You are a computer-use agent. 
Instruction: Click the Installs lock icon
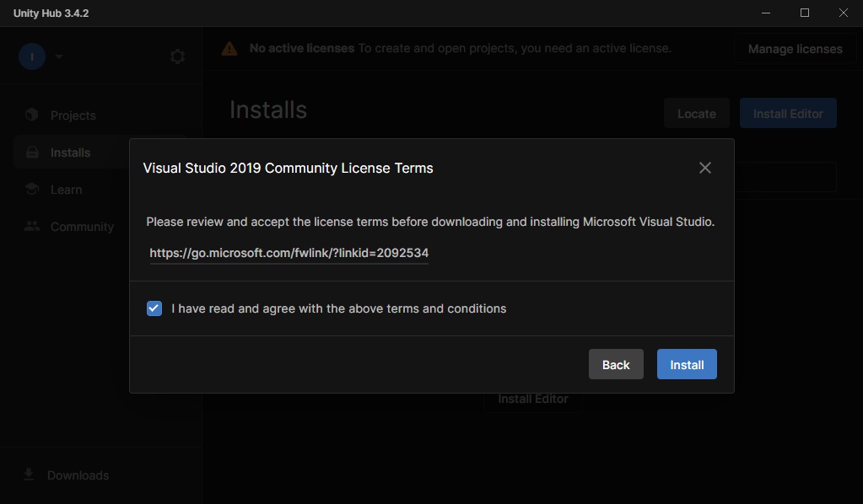(32, 153)
